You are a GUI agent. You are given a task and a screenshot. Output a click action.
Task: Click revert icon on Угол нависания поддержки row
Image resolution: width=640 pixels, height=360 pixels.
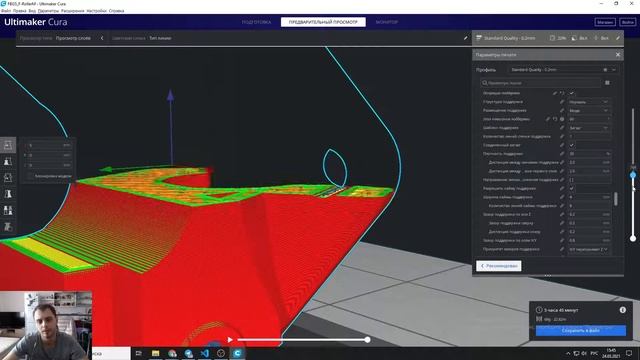pyautogui.click(x=555, y=119)
